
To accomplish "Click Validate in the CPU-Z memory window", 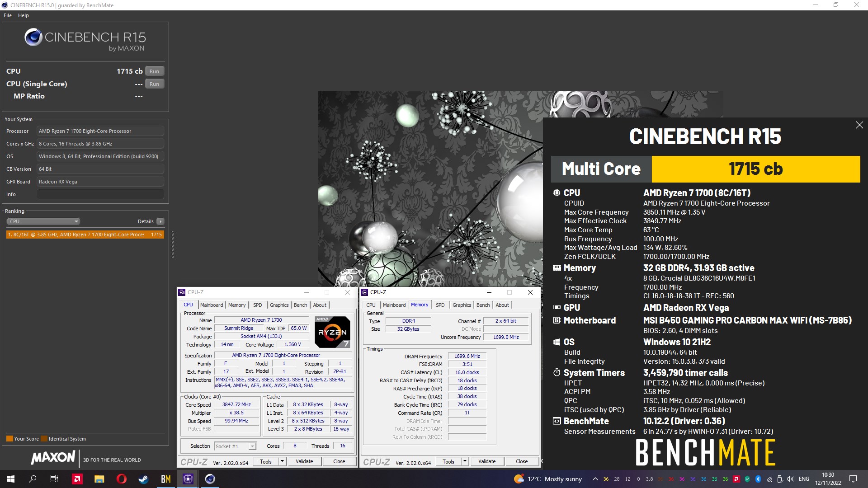I will click(x=487, y=461).
